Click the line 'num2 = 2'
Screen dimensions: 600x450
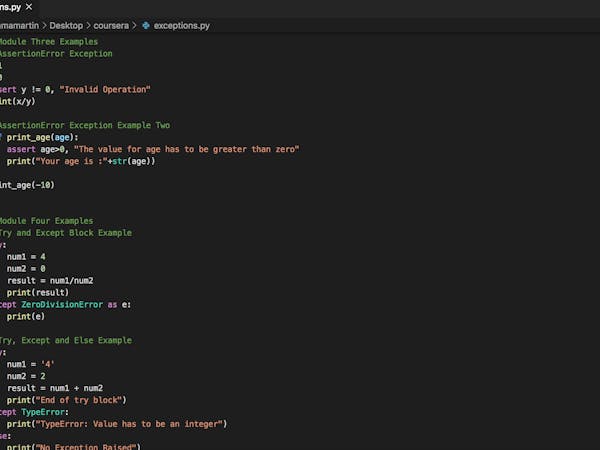point(26,376)
